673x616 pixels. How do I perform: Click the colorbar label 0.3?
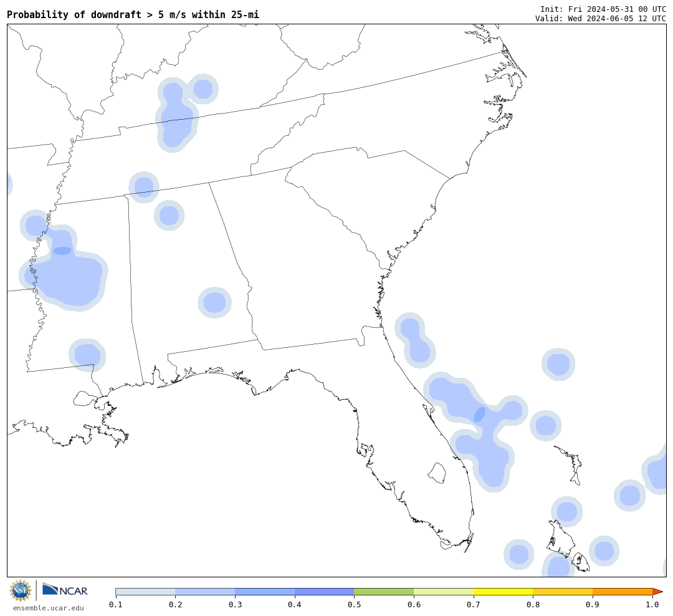coord(235,605)
